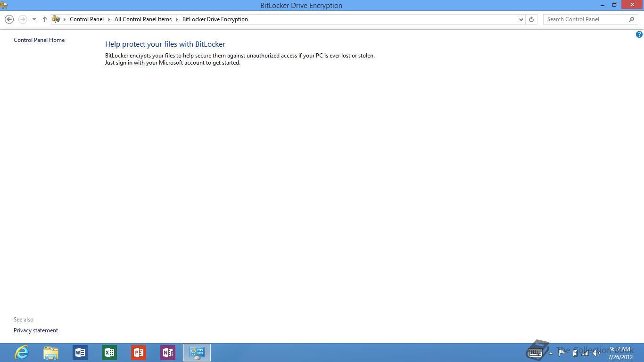Open OneNote from the taskbar

[168, 353]
